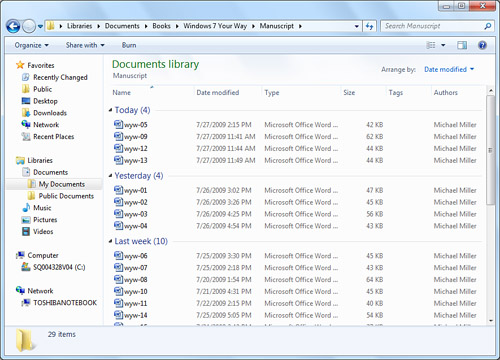Click the Word icon of wyw-05

point(118,124)
